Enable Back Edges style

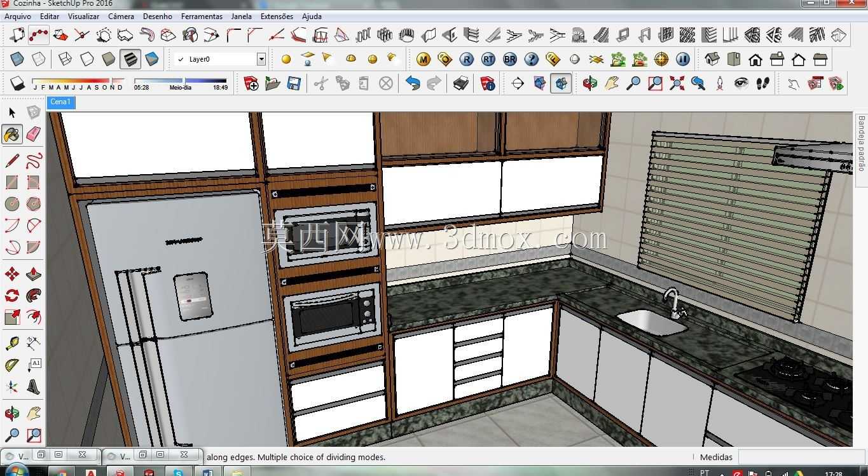click(39, 60)
